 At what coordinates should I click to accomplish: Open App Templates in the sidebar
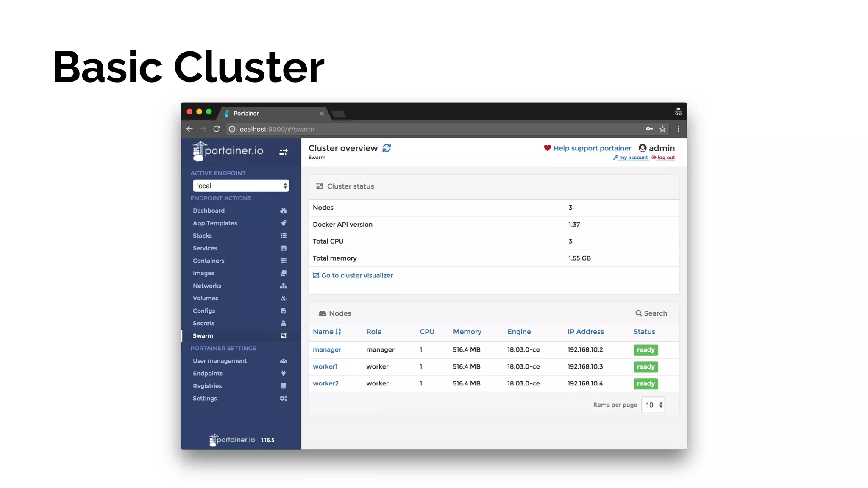[x=215, y=223]
